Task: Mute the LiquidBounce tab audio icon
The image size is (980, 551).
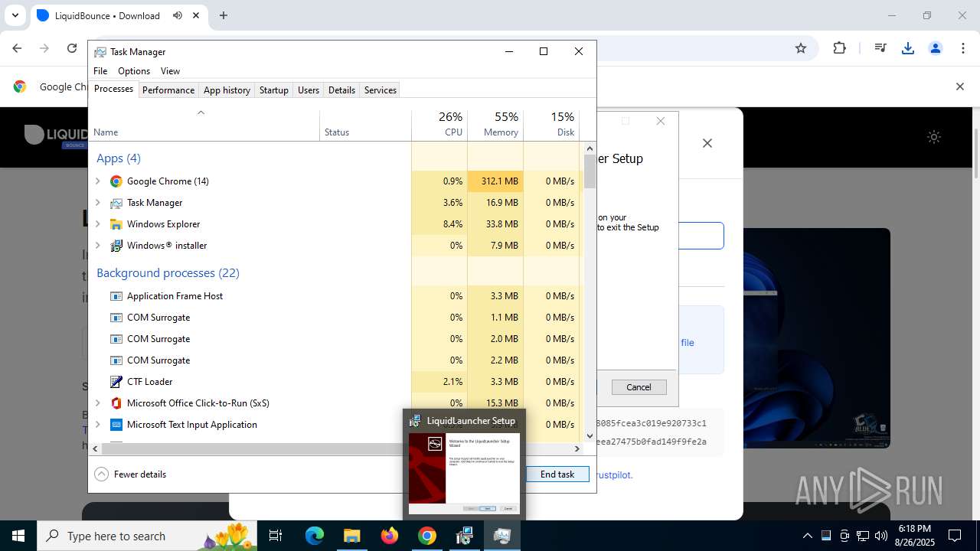Action: click(x=178, y=15)
